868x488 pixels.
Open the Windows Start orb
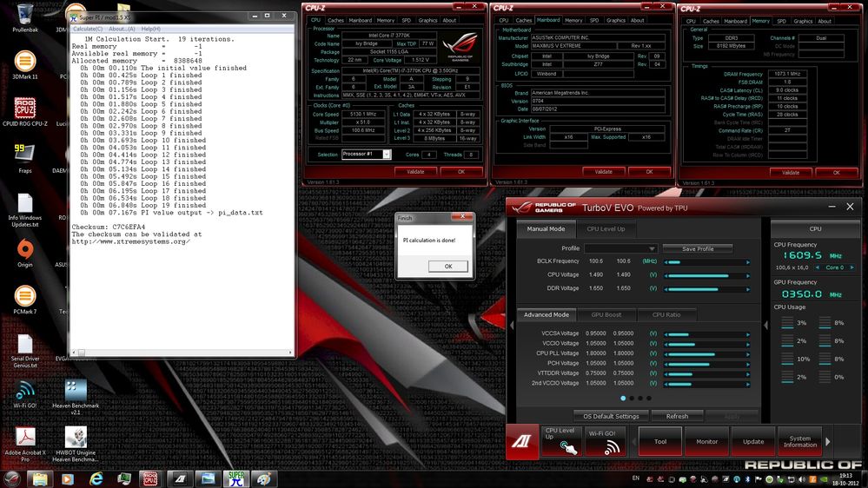12,478
